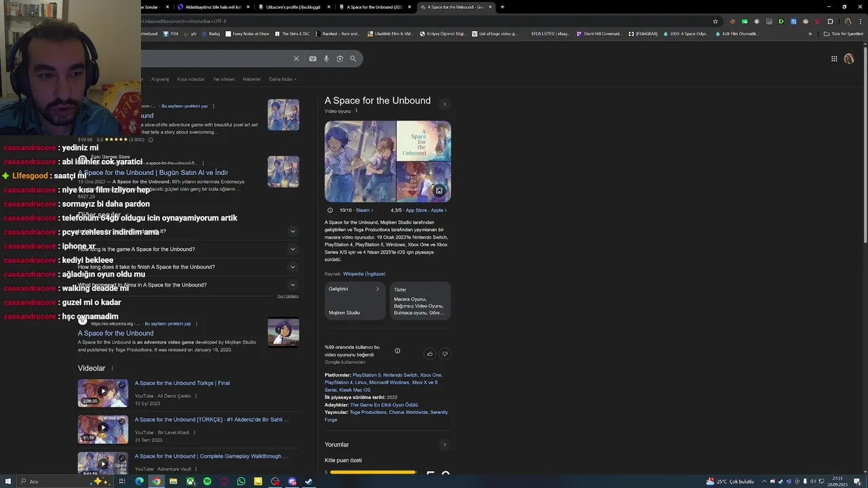Open Wikipedia (İngilizce) source link

[364, 274]
